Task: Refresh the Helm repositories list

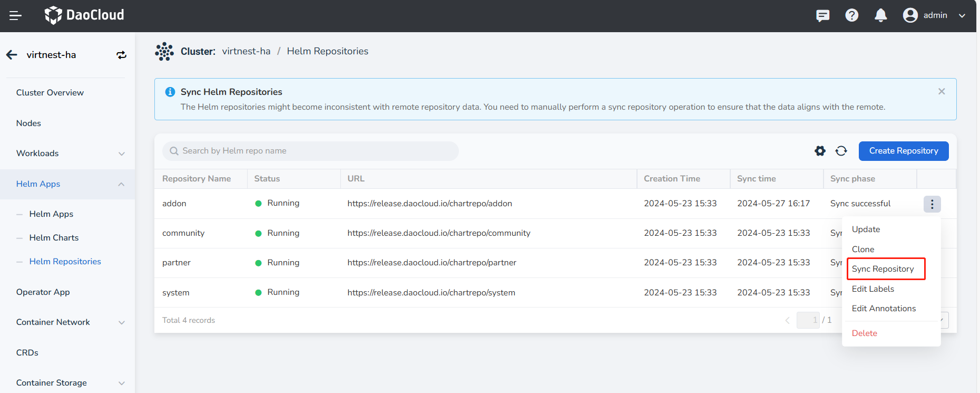Action: pyautogui.click(x=841, y=151)
